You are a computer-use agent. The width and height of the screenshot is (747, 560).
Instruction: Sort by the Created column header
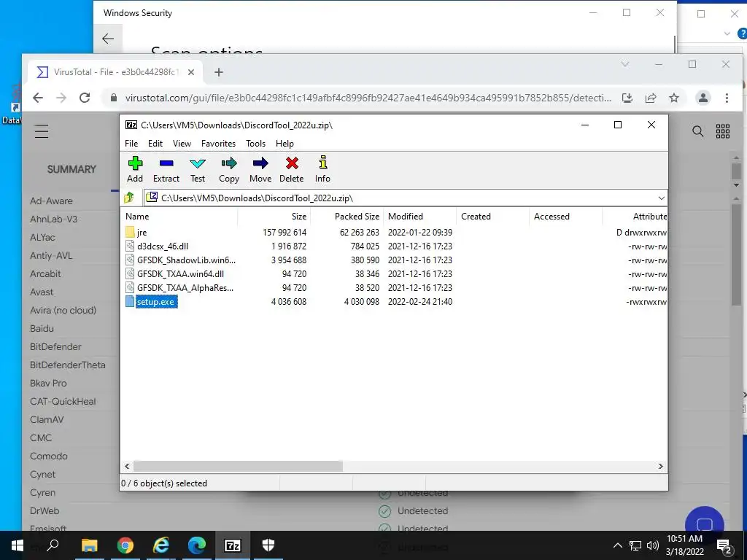(492, 216)
